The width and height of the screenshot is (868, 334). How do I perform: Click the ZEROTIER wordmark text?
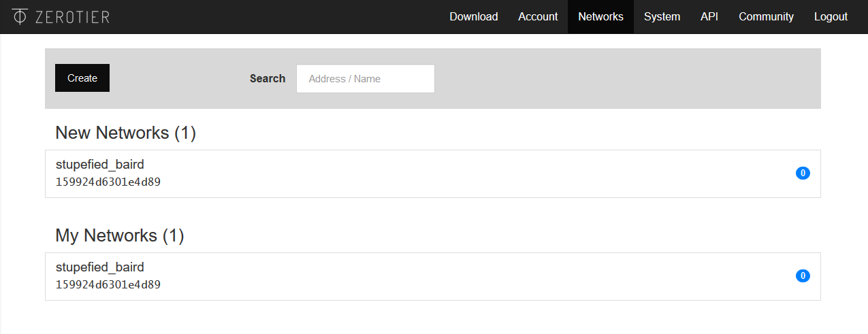click(x=72, y=17)
